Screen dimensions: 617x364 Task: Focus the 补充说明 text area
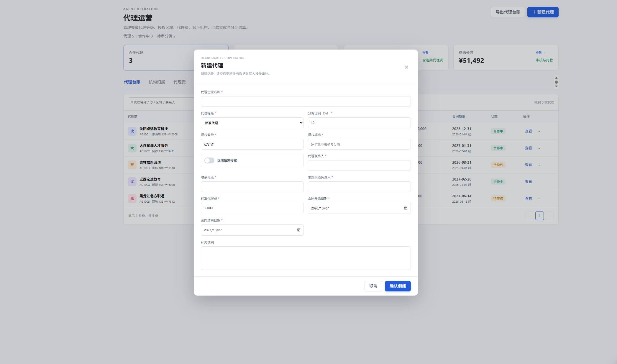(306, 258)
